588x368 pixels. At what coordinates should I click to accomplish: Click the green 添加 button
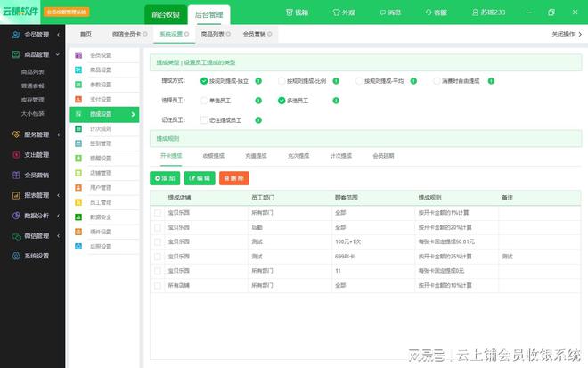coord(165,178)
